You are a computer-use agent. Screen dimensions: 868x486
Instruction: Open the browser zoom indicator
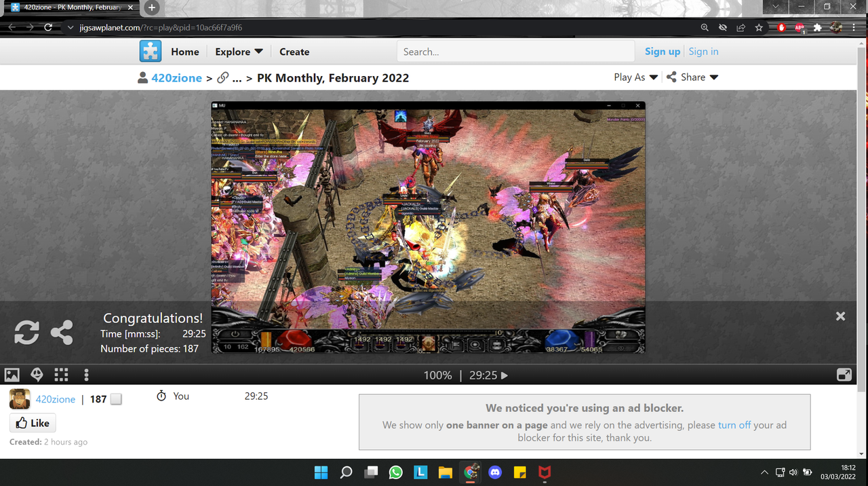click(x=705, y=28)
